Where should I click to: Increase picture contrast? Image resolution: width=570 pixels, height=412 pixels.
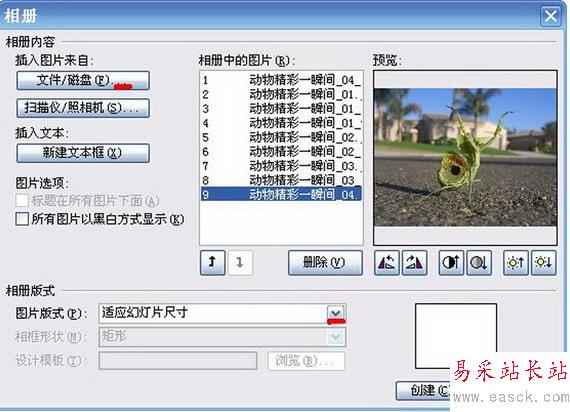(451, 262)
